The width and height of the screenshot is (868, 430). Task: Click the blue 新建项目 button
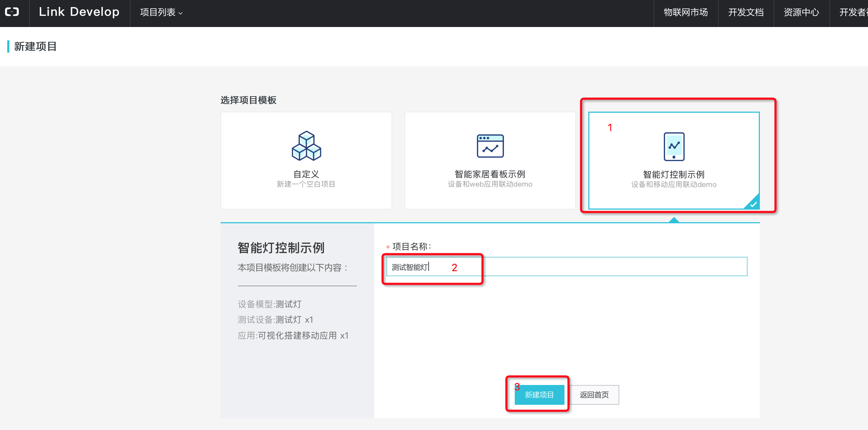[539, 395]
